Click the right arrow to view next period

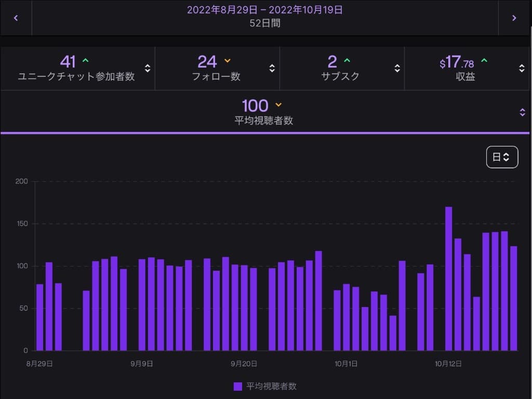(x=515, y=17)
